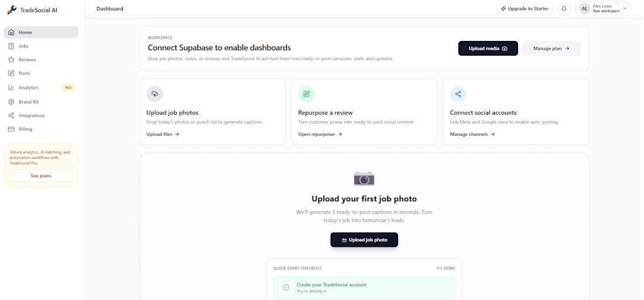
Task: Expand the Alex Lowe workspace dropdown
Action: [x=625, y=9]
